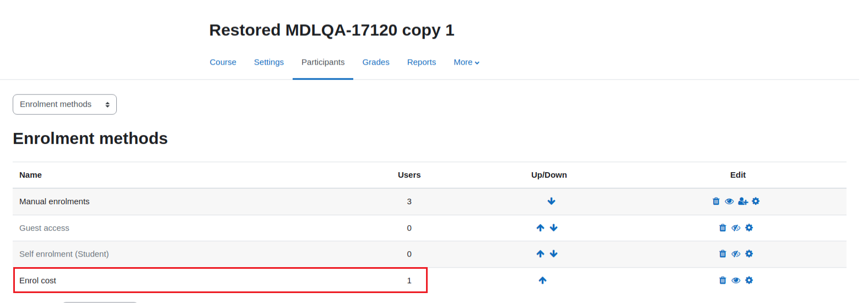Delete the Guest access method
The height and width of the screenshot is (303, 868).
[723, 228]
